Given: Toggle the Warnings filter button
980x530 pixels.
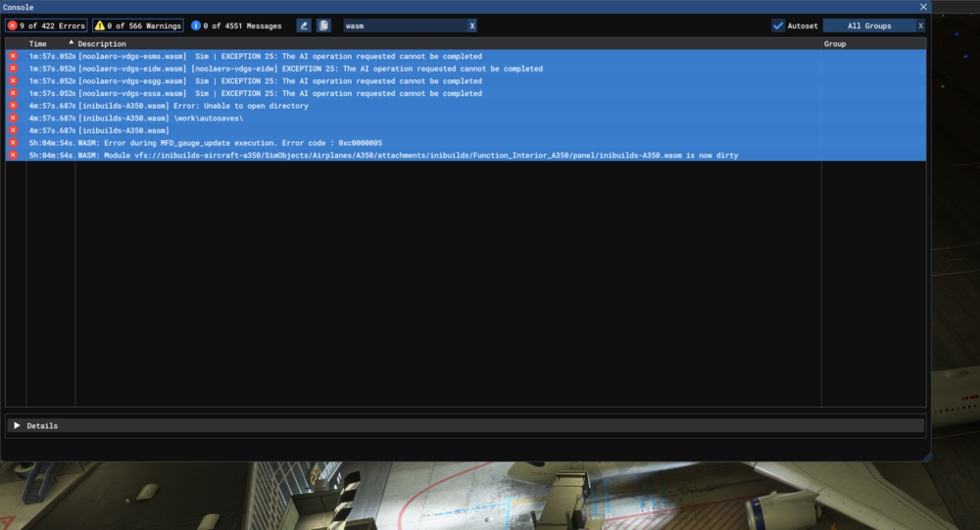Looking at the screenshot, I should tap(138, 25).
